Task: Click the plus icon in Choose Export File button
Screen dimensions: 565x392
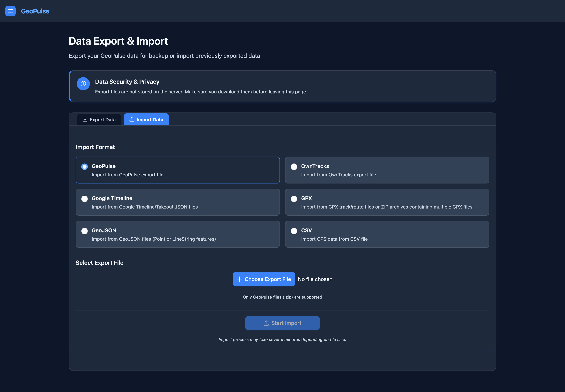Action: 239,279
